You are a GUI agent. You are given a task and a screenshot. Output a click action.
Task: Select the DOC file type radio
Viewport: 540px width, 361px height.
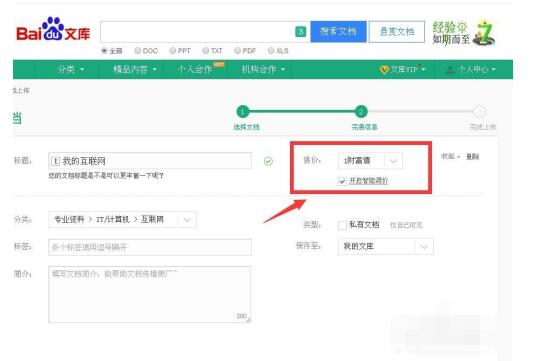pos(137,51)
